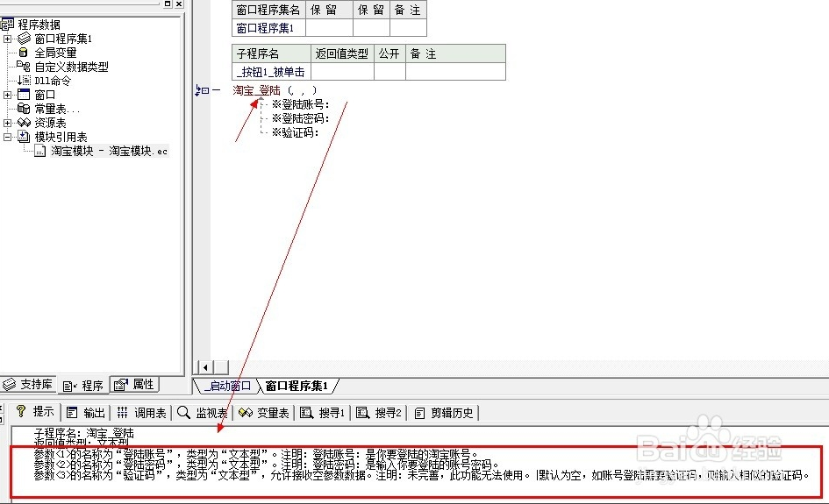Click the 返回值类型 cell of _按钮1_被单击

(x=342, y=72)
